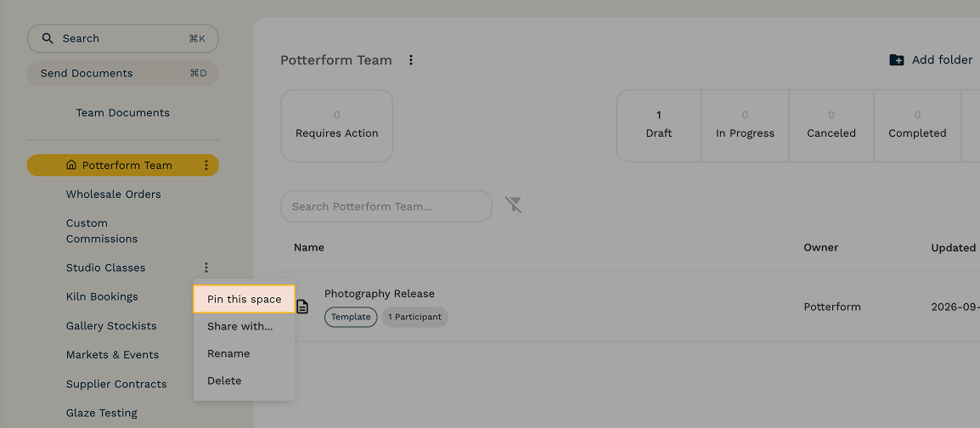Open Glaze Testing folder
The image size is (980, 428).
point(102,413)
